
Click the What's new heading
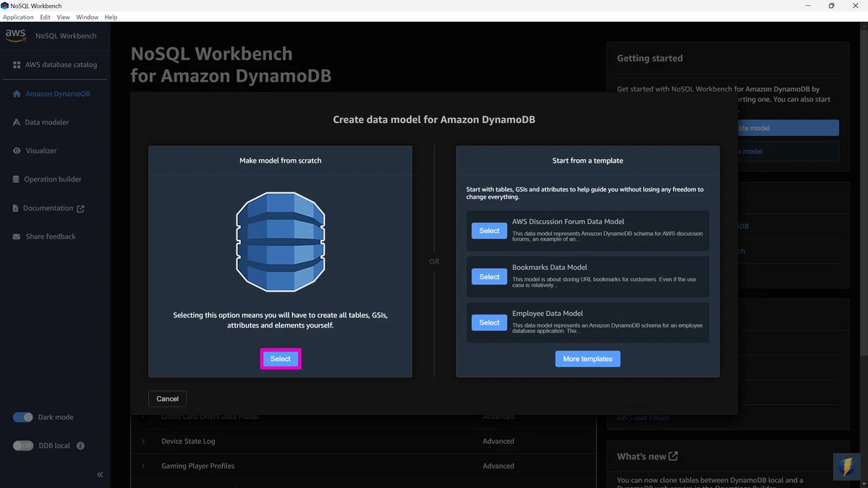coord(642,456)
